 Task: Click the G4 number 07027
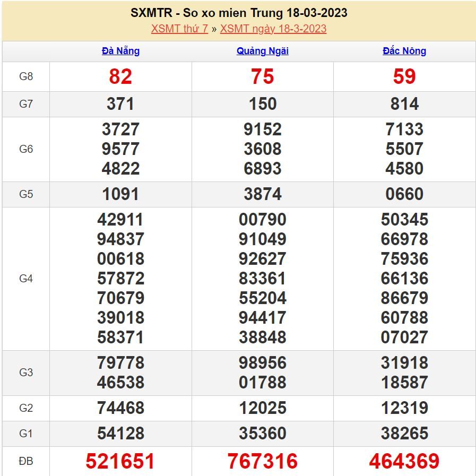tap(404, 337)
